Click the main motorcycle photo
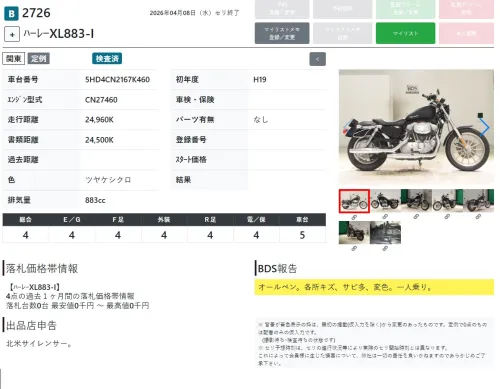500x389 pixels. pyautogui.click(x=416, y=127)
